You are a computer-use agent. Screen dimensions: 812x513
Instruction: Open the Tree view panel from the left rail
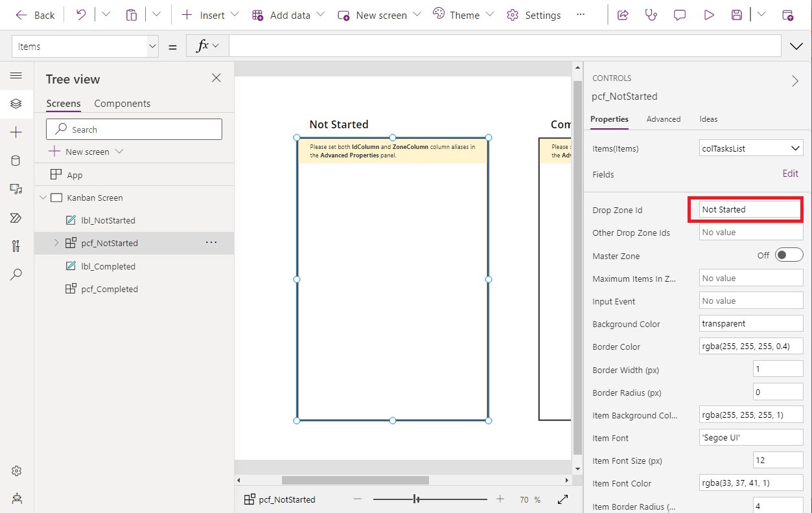pyautogui.click(x=17, y=103)
